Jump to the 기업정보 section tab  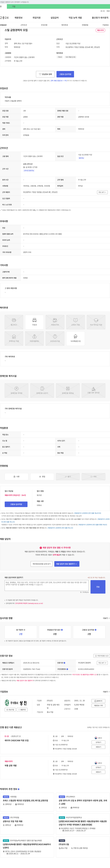click(x=105, y=25)
